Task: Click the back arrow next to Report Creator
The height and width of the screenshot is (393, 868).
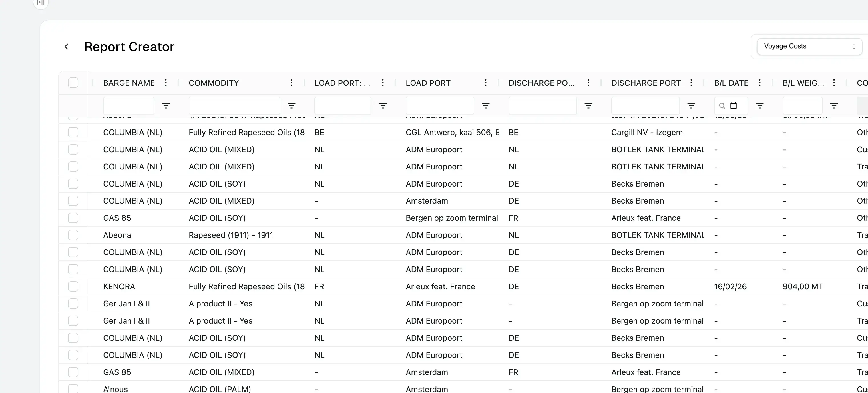Action: (66, 47)
